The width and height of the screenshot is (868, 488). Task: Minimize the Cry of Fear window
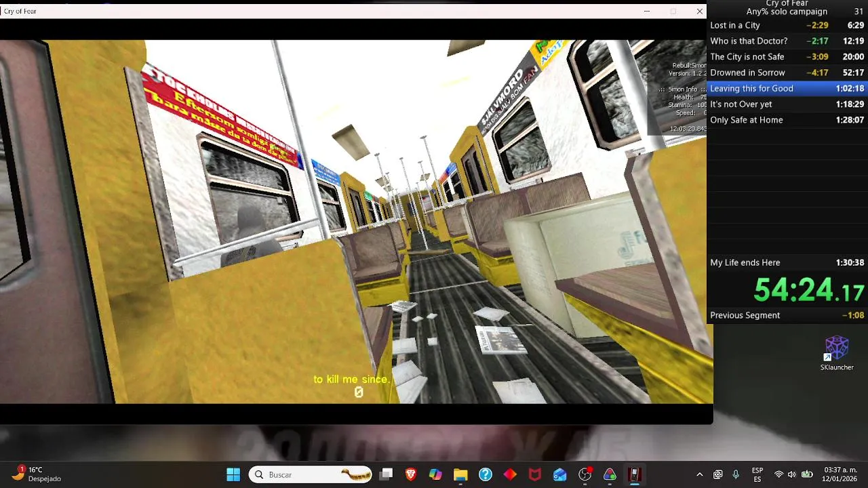(646, 11)
